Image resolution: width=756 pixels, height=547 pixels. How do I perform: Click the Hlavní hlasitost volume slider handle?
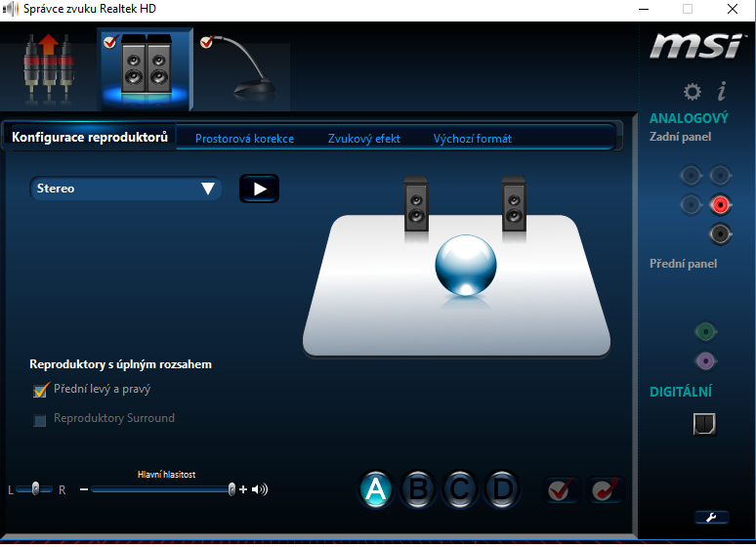pos(231,489)
